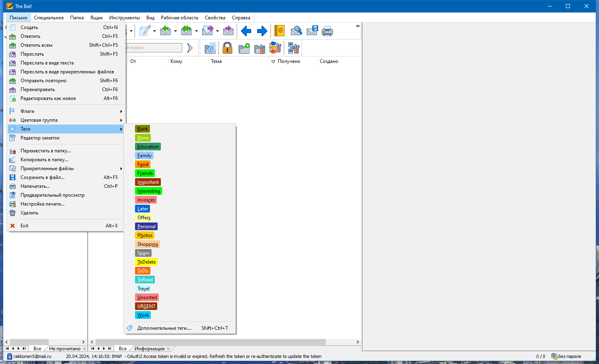Click the new message quill icon
Image resolution: width=599 pixels, height=364 pixels.
click(145, 31)
